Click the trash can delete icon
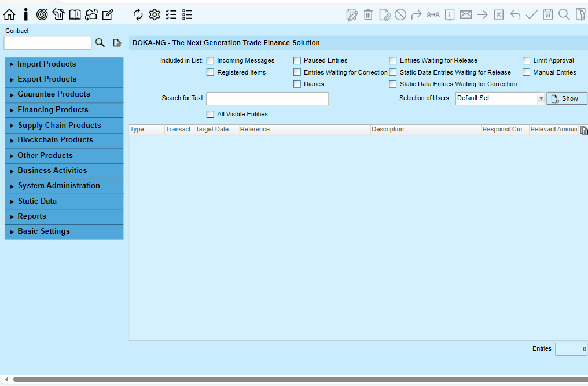 coord(368,14)
